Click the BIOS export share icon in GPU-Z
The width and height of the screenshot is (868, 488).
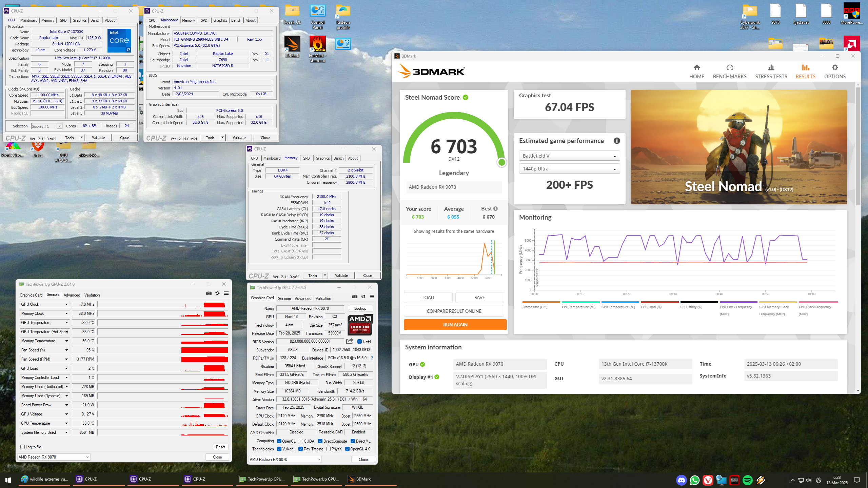(x=350, y=341)
